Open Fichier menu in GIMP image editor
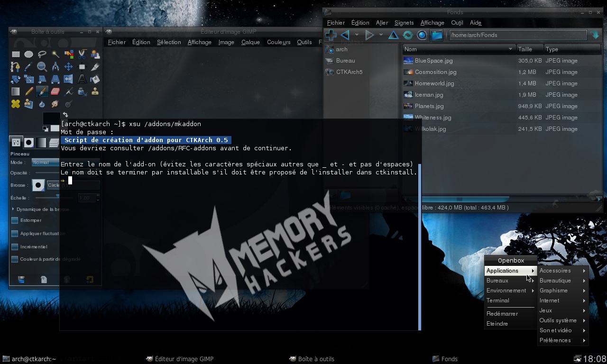Image resolution: width=607 pixels, height=364 pixels. [117, 42]
